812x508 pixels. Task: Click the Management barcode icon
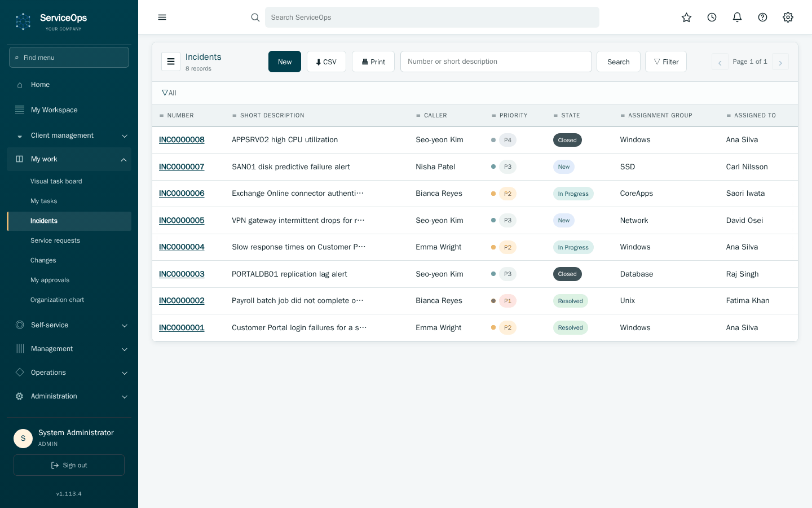click(x=20, y=348)
